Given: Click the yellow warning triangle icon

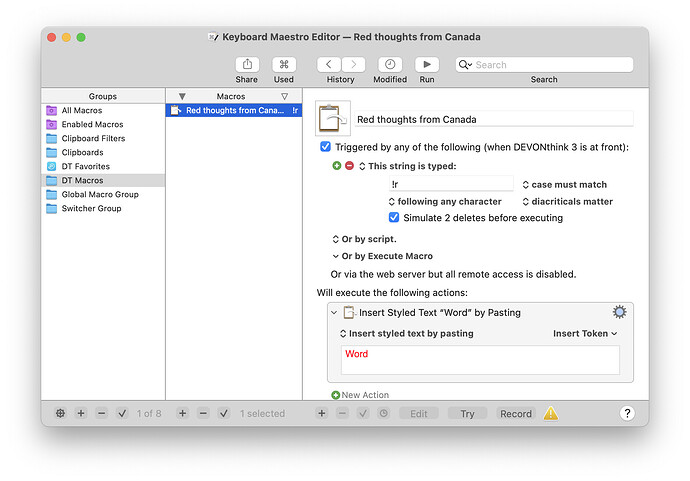Looking at the screenshot, I should [551, 413].
